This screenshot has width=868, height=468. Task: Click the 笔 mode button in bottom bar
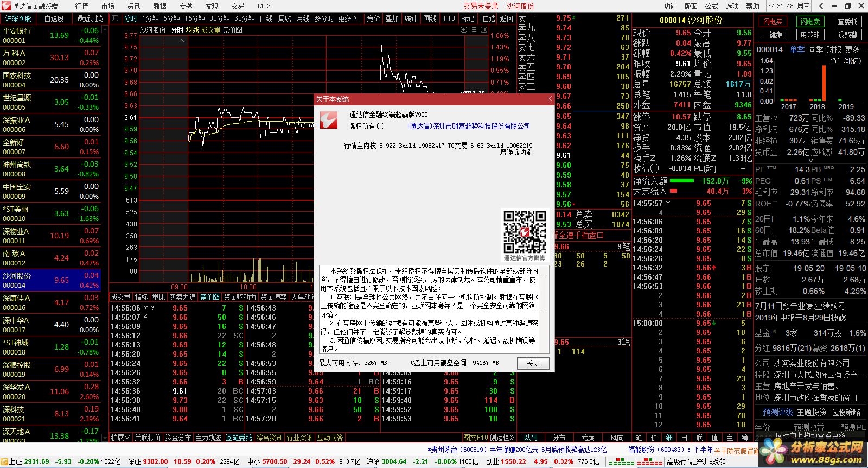pos(639,438)
